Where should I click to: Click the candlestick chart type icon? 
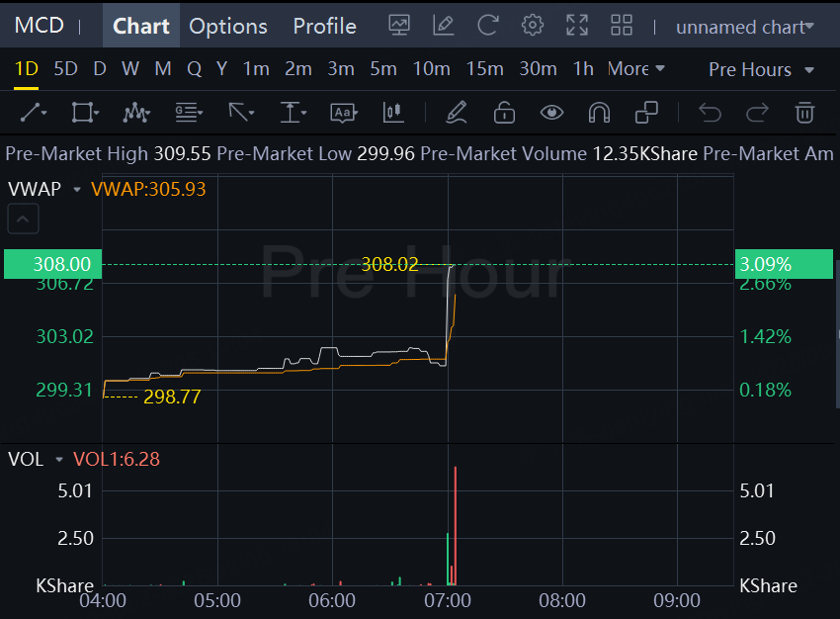click(x=393, y=113)
